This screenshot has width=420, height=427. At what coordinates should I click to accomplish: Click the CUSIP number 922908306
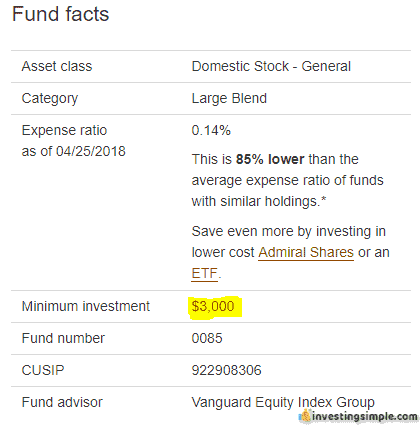tap(226, 370)
